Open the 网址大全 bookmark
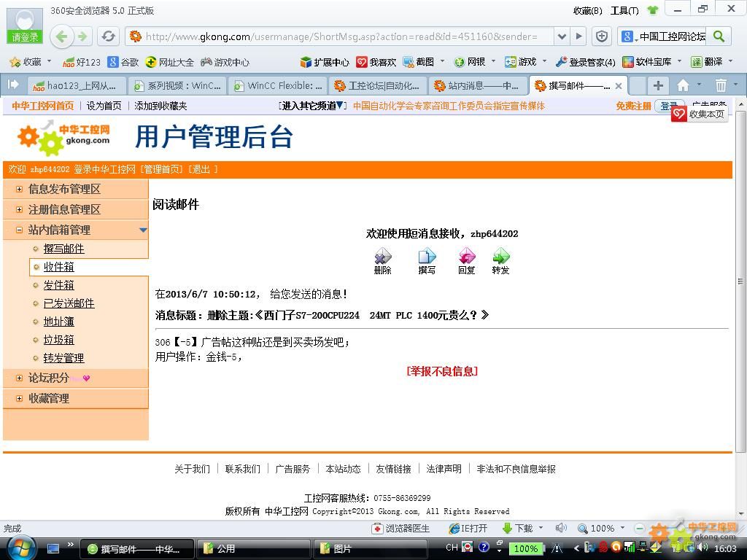 tap(170, 62)
